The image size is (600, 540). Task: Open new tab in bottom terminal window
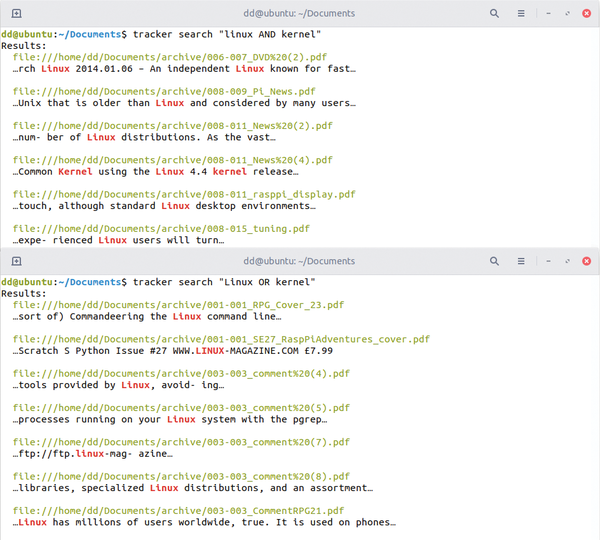(16, 261)
